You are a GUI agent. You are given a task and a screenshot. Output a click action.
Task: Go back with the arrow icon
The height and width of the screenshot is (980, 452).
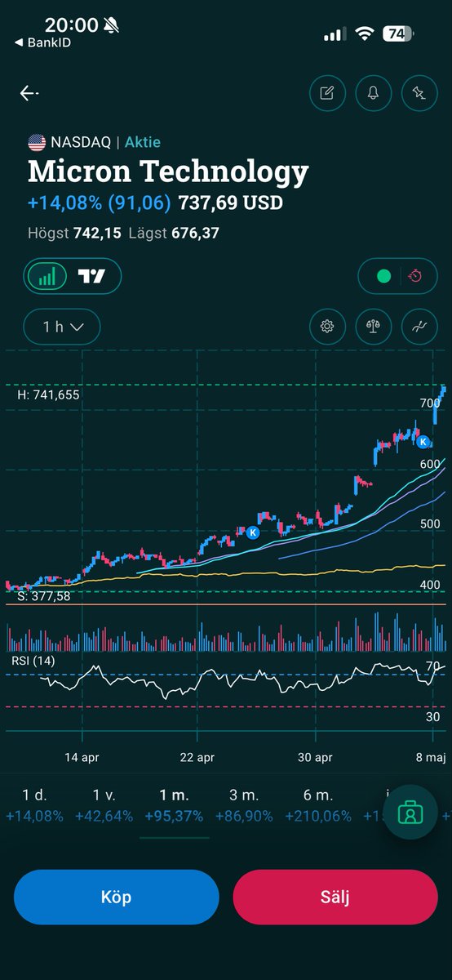(29, 93)
